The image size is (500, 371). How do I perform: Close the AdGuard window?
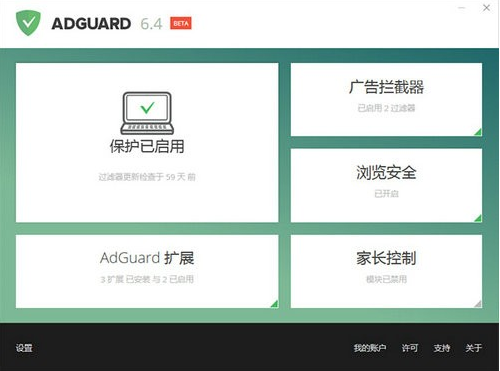point(486,8)
